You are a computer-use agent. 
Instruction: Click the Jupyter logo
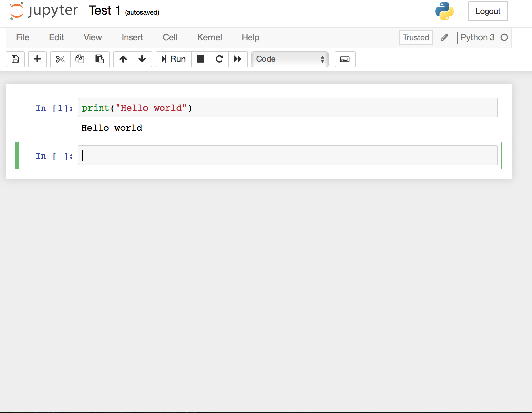point(44,11)
